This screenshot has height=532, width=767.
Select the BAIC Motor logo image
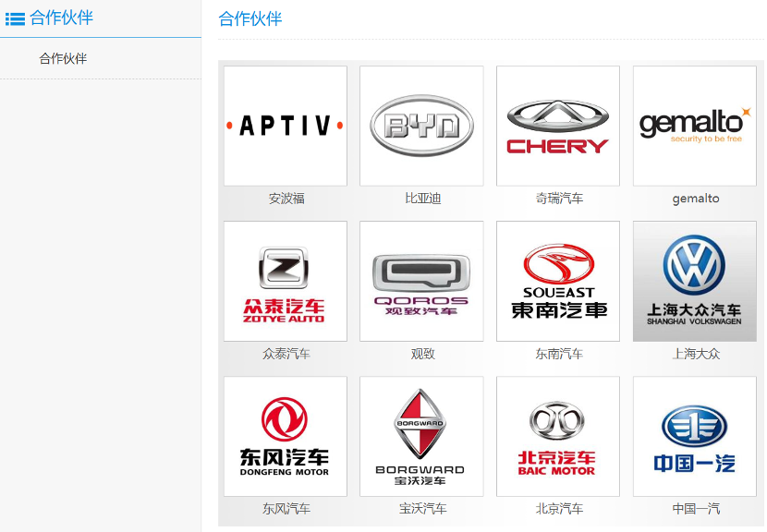point(558,436)
